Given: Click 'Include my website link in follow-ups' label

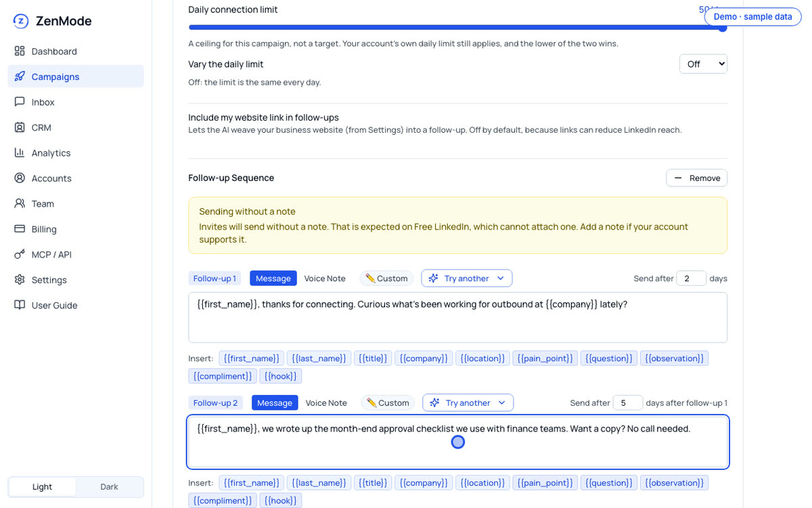Looking at the screenshot, I should 263,118.
